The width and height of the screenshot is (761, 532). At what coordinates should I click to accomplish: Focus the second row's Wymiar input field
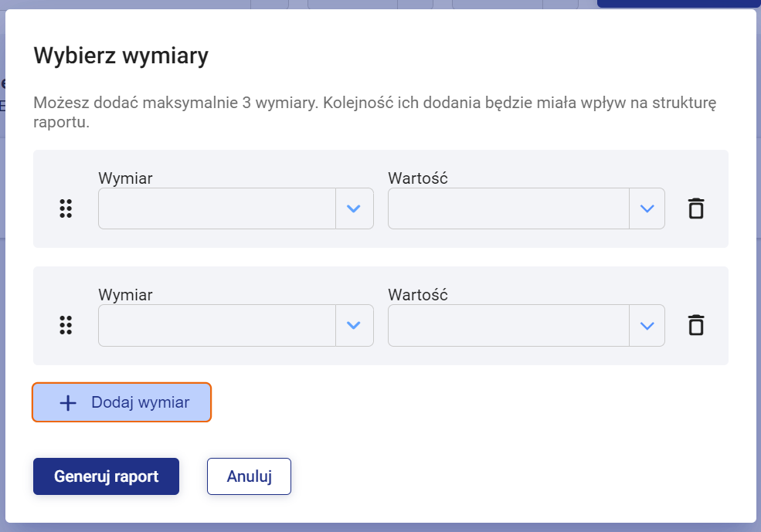(x=217, y=325)
